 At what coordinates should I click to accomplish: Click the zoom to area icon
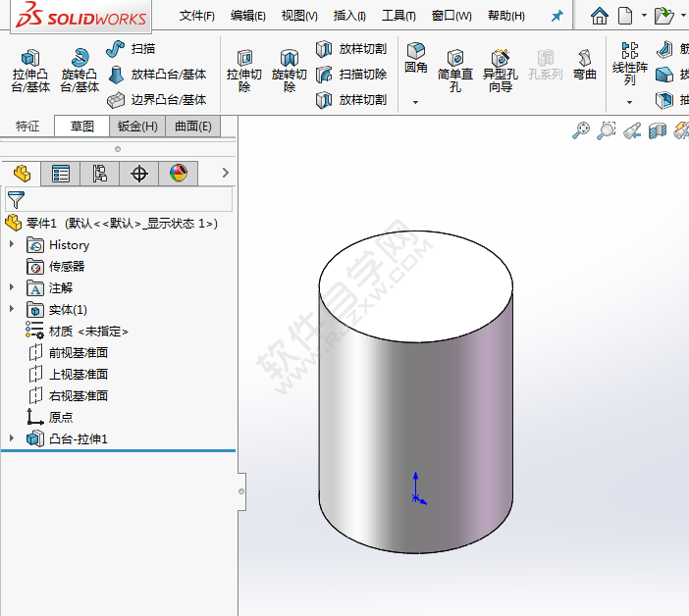point(606,130)
